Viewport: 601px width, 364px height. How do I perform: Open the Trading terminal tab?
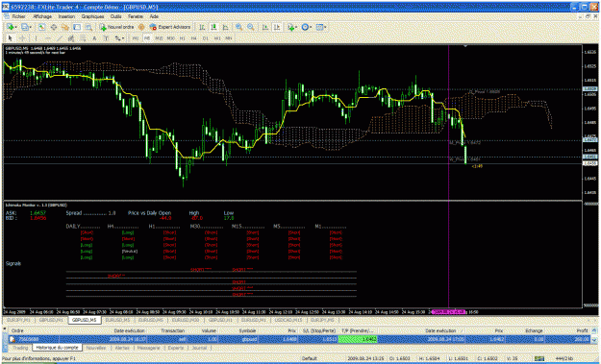coord(21,348)
